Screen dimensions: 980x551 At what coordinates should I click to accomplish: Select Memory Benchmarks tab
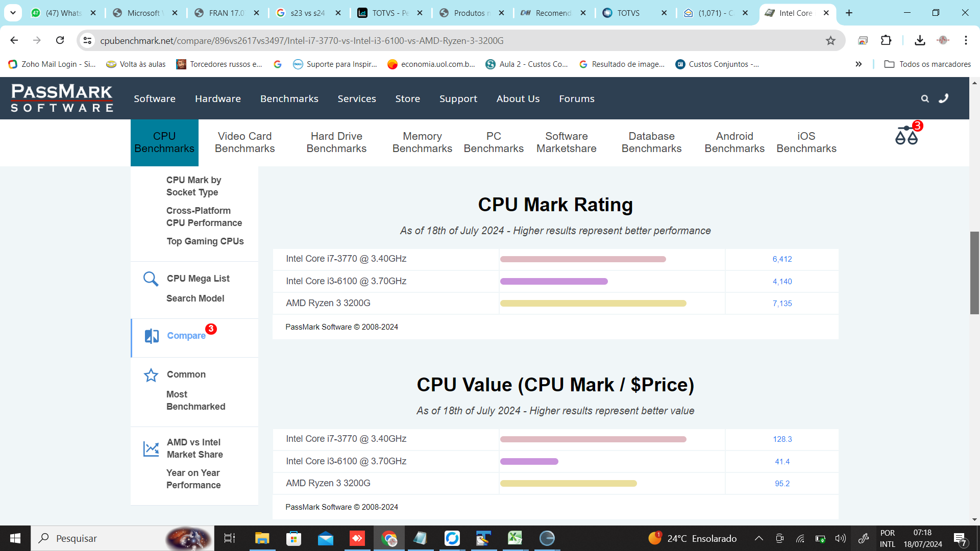click(x=422, y=142)
